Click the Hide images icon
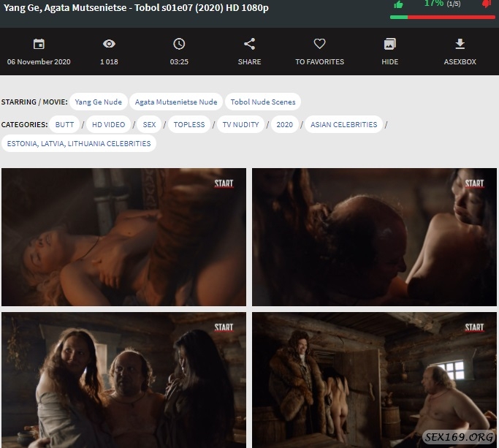The image size is (499, 448). tap(389, 44)
